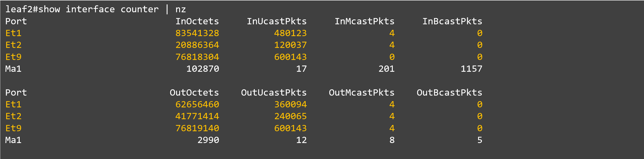Click the Ma1 InOctets value 102870

pos(203,69)
